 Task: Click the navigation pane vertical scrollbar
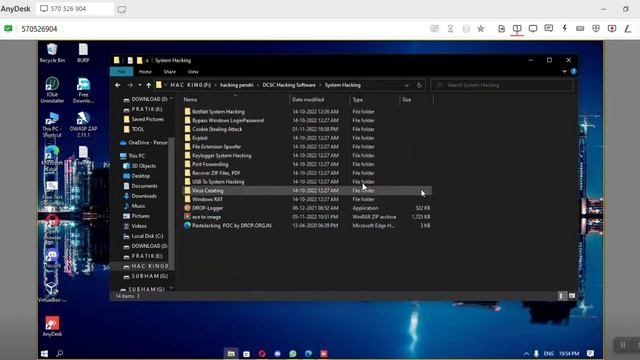(x=171, y=204)
